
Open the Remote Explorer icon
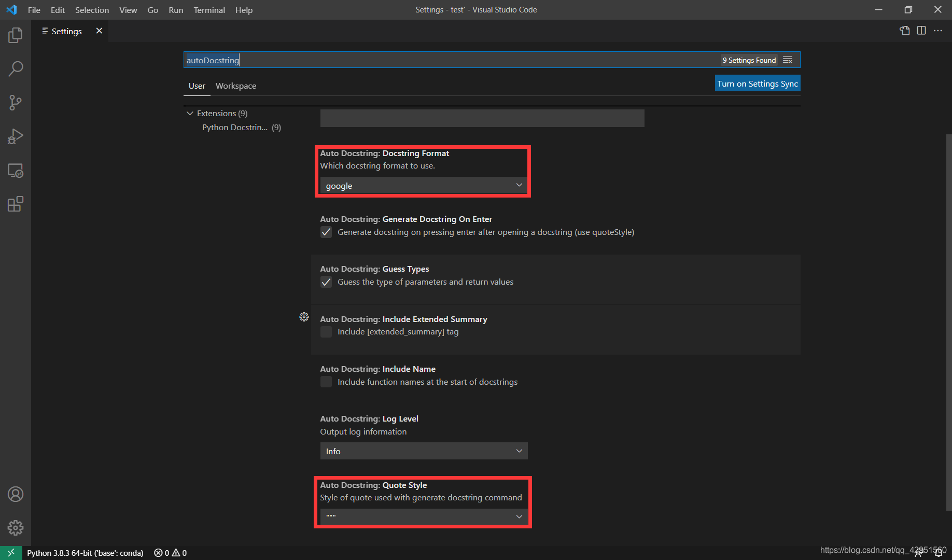tap(16, 171)
